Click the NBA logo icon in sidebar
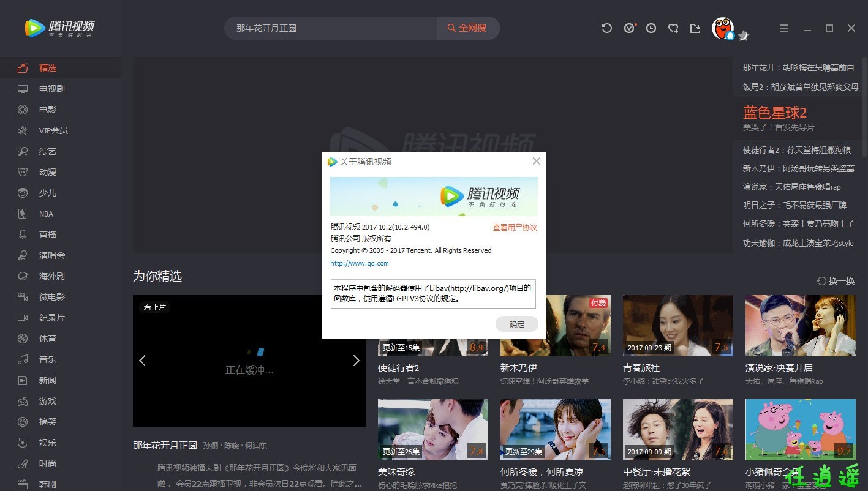868x491 pixels. (x=23, y=214)
